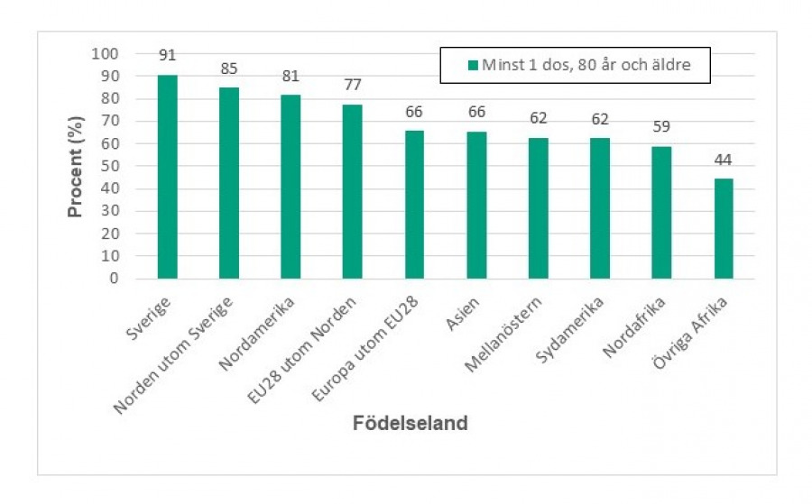Click the Födelseland axis title
The width and height of the screenshot is (812, 504).
[411, 423]
